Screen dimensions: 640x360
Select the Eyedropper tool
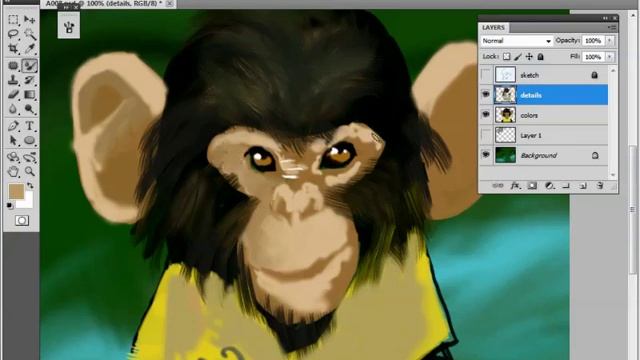click(x=29, y=49)
